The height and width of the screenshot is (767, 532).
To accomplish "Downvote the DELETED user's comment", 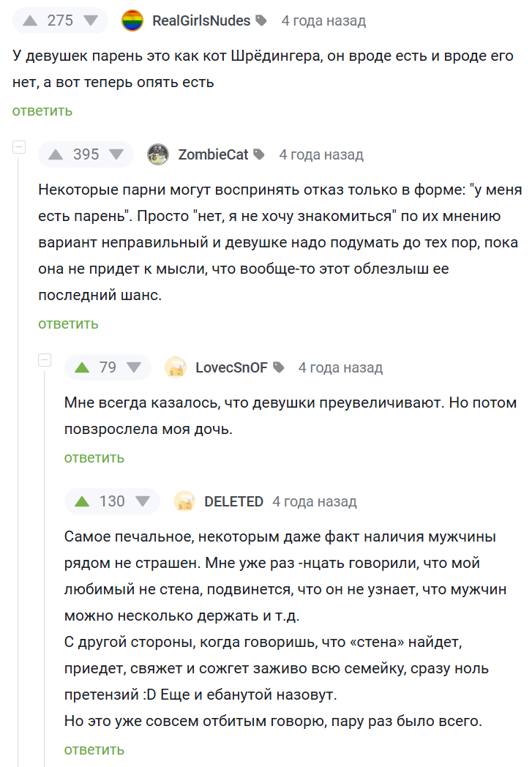I will click(142, 501).
